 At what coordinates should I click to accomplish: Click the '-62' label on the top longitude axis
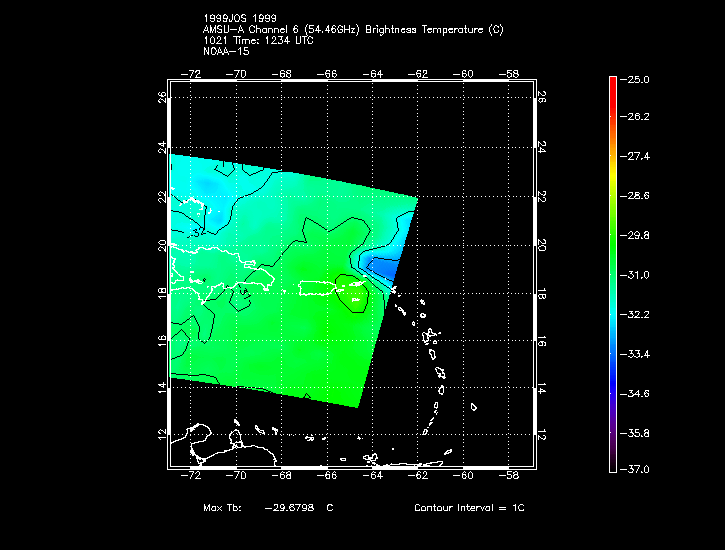click(x=418, y=74)
